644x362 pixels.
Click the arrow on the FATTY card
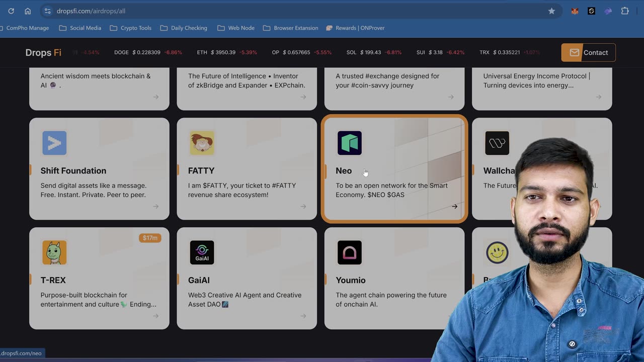[303, 206]
